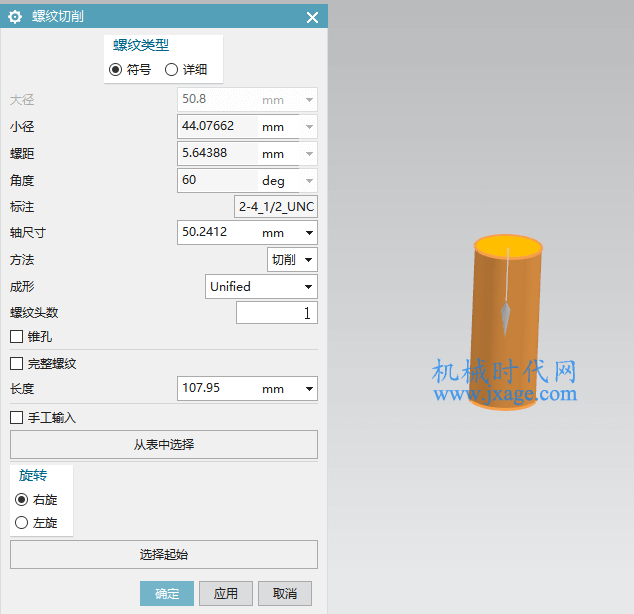Click the 选择起始 button

pos(164,555)
